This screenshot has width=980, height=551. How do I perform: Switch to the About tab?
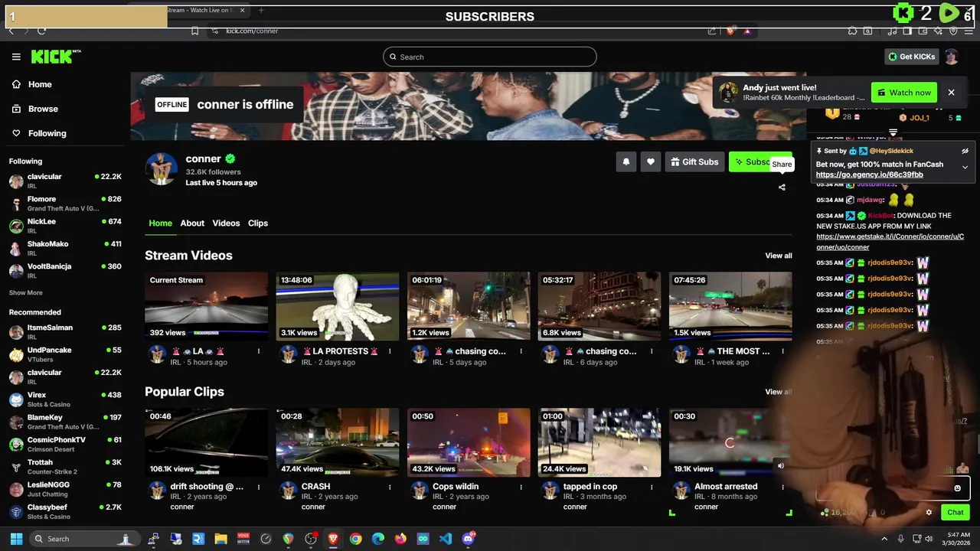[192, 223]
